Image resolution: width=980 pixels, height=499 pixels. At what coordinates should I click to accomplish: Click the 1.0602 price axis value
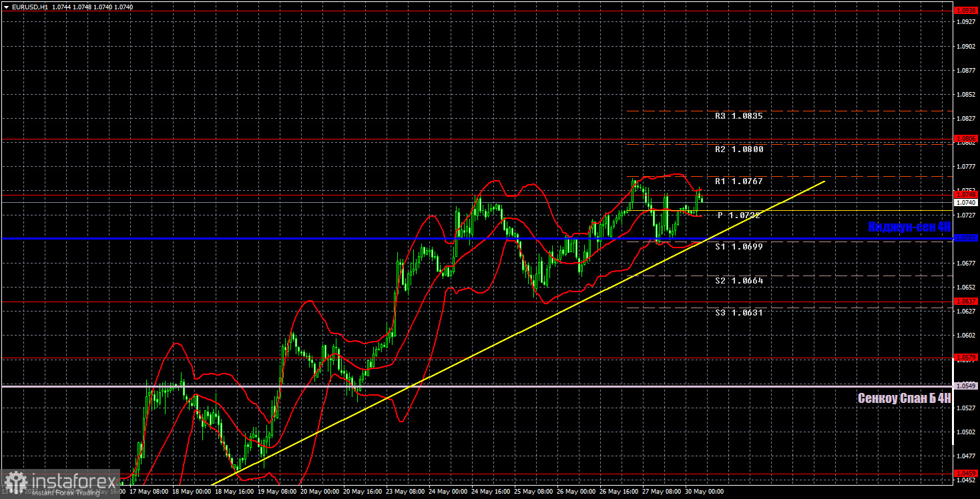click(x=966, y=335)
